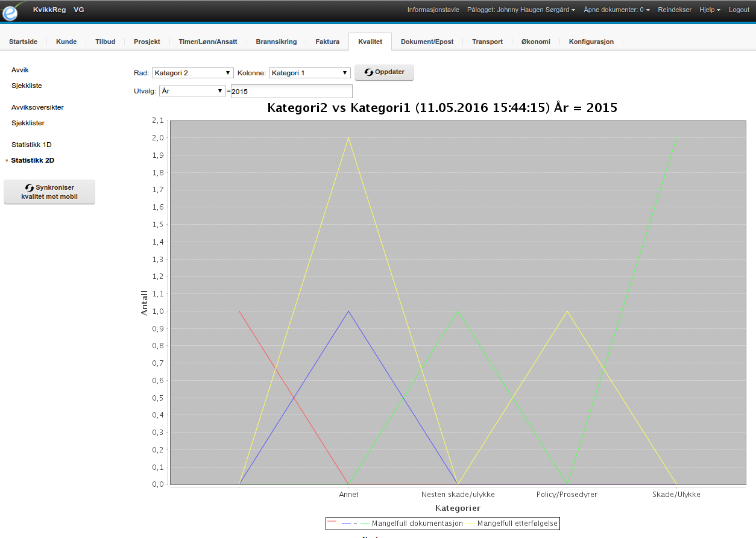Click the VG label in header

coord(79,10)
